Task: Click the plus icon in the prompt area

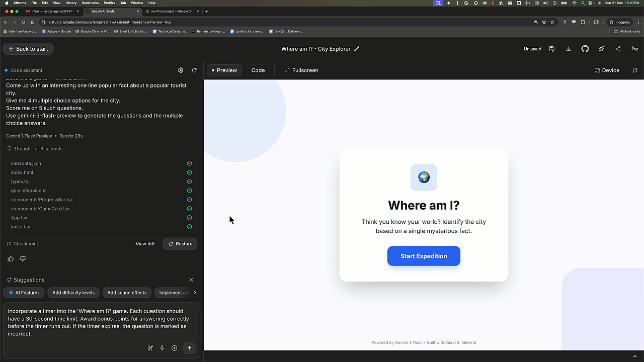Action: pos(174,348)
